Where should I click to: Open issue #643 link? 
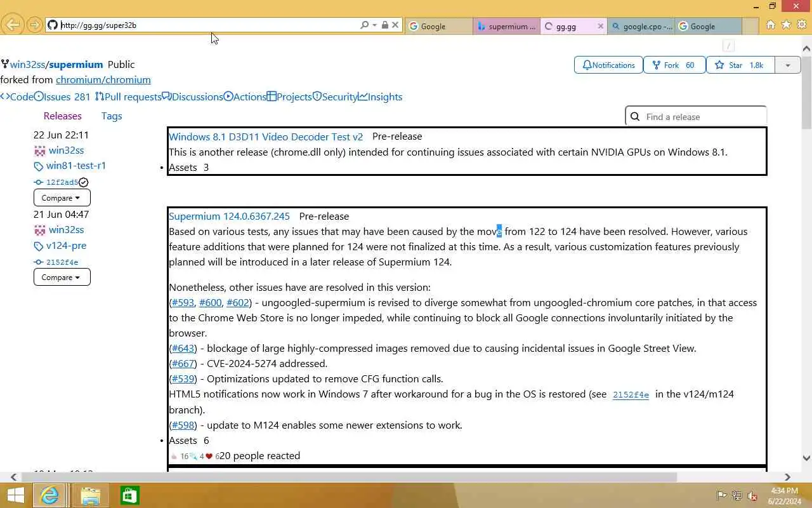pyautogui.click(x=183, y=349)
